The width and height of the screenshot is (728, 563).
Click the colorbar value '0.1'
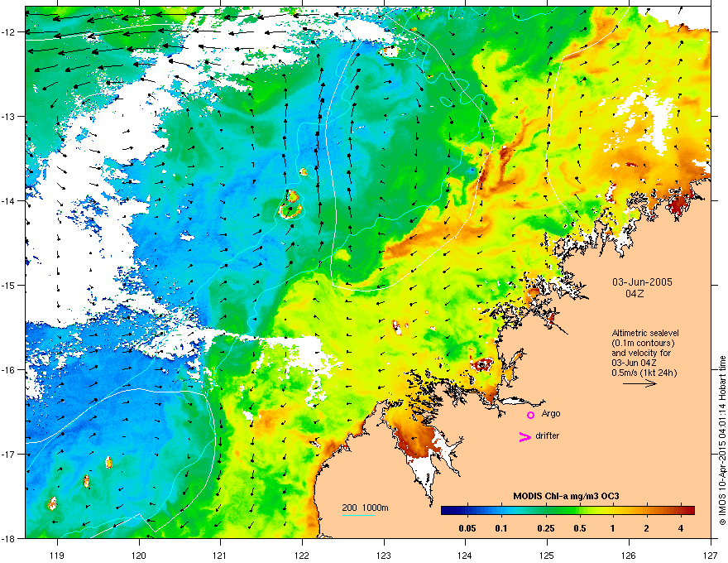[501, 528]
